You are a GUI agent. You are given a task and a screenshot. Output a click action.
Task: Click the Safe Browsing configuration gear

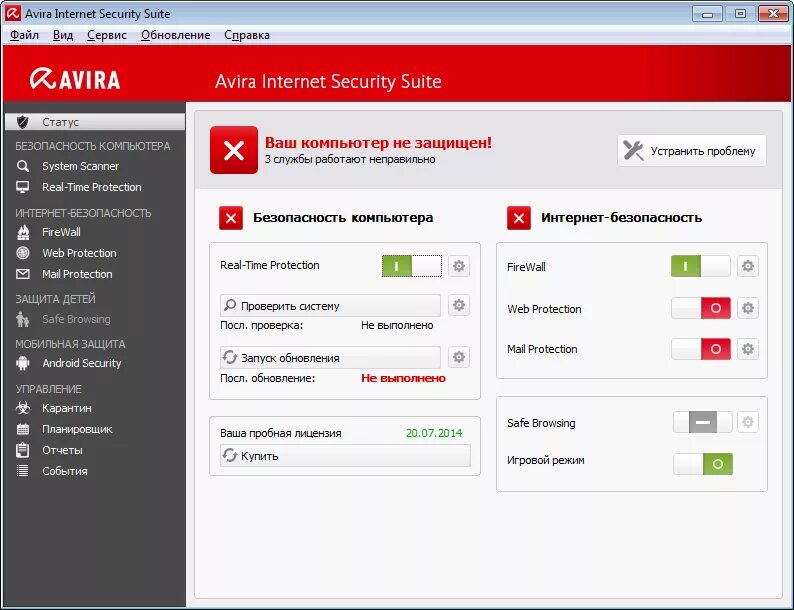[x=748, y=422]
